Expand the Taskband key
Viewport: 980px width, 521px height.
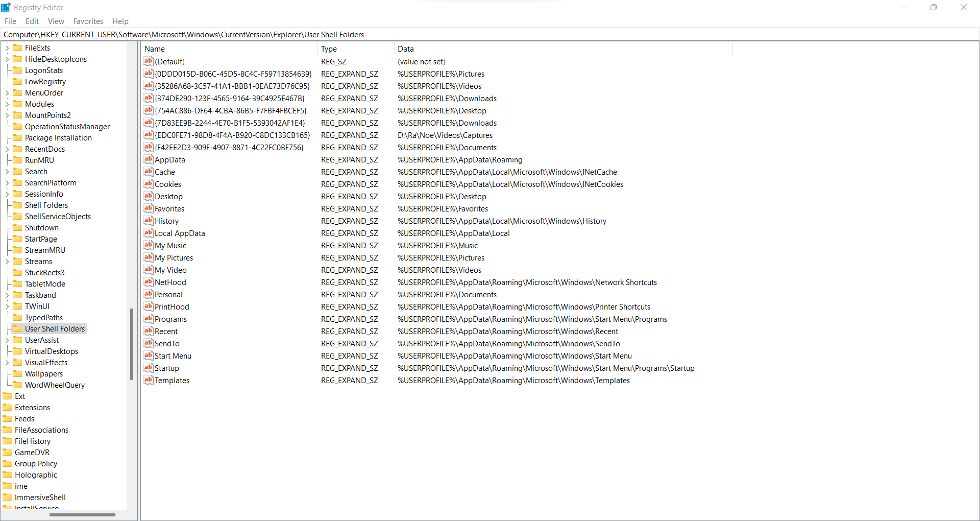point(7,295)
